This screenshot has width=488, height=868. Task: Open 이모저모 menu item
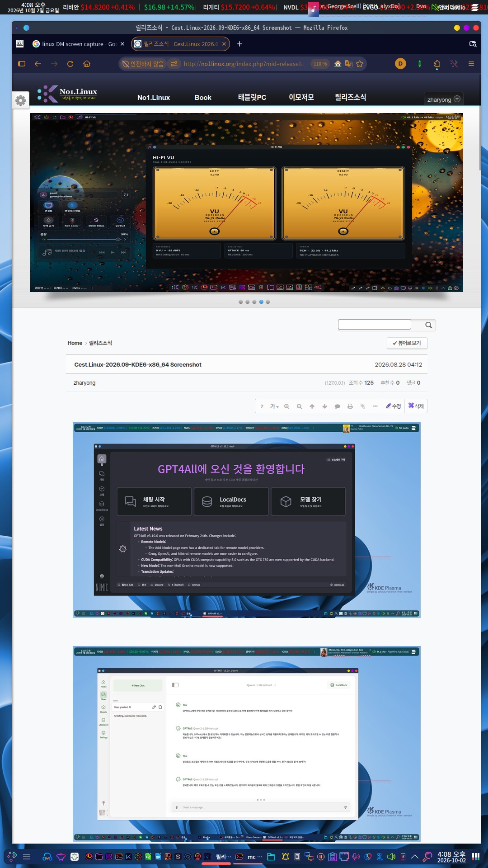(301, 97)
